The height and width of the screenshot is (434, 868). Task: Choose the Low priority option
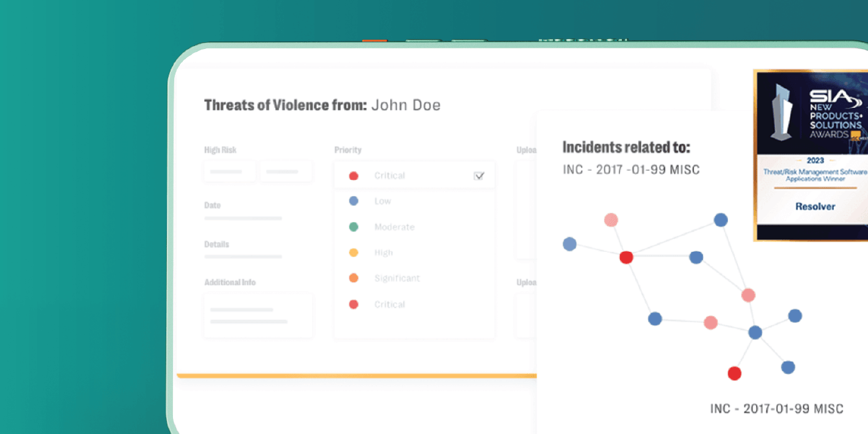pyautogui.click(x=383, y=201)
